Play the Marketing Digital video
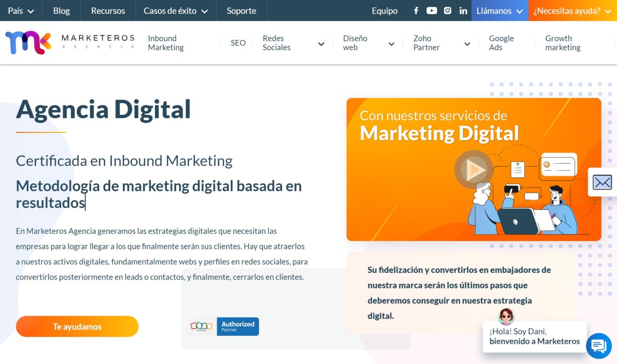Viewport: 617px width, 364px height. pos(474,170)
